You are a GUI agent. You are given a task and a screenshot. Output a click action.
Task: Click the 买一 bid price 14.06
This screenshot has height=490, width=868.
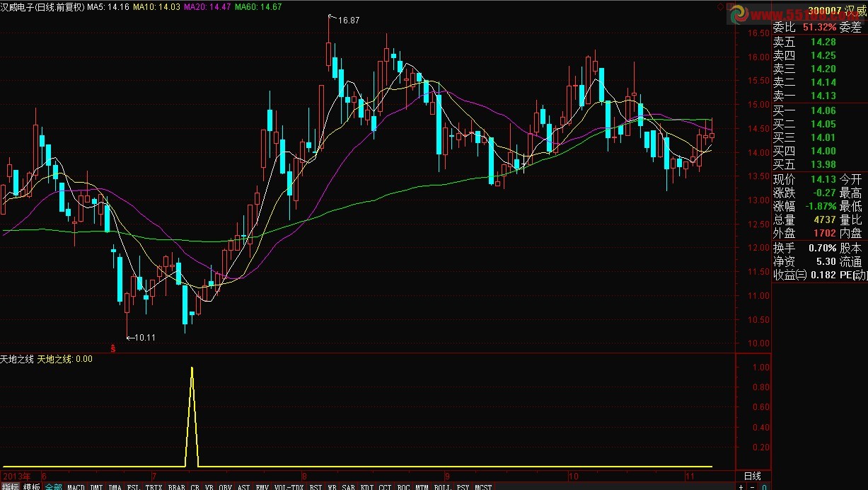point(823,110)
